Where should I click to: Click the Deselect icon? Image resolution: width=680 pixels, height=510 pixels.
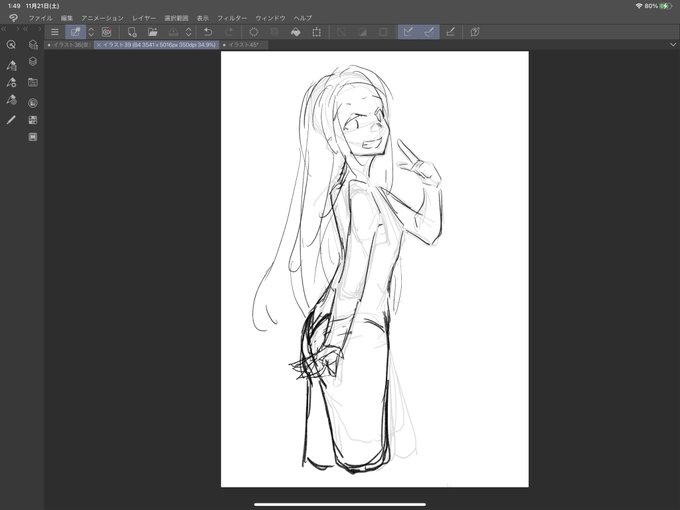[x=341, y=32]
